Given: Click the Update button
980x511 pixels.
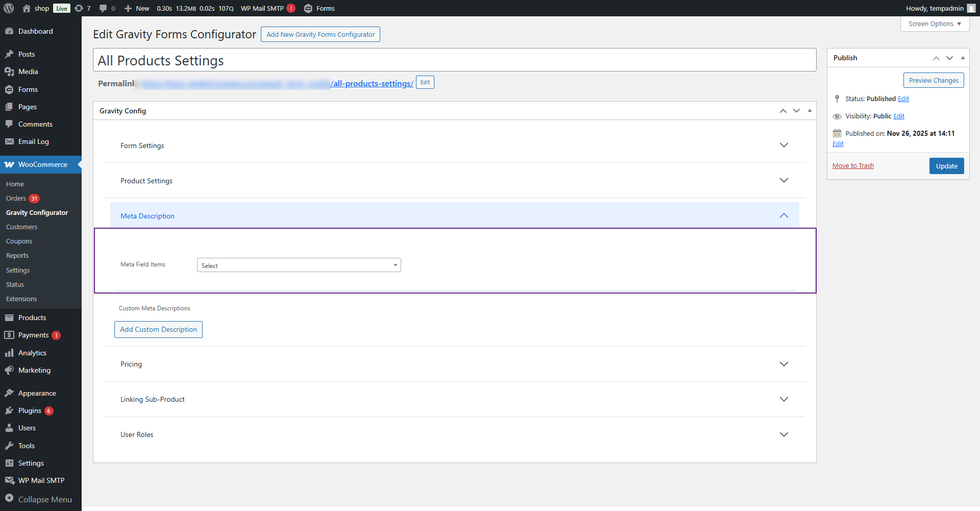Looking at the screenshot, I should (946, 166).
